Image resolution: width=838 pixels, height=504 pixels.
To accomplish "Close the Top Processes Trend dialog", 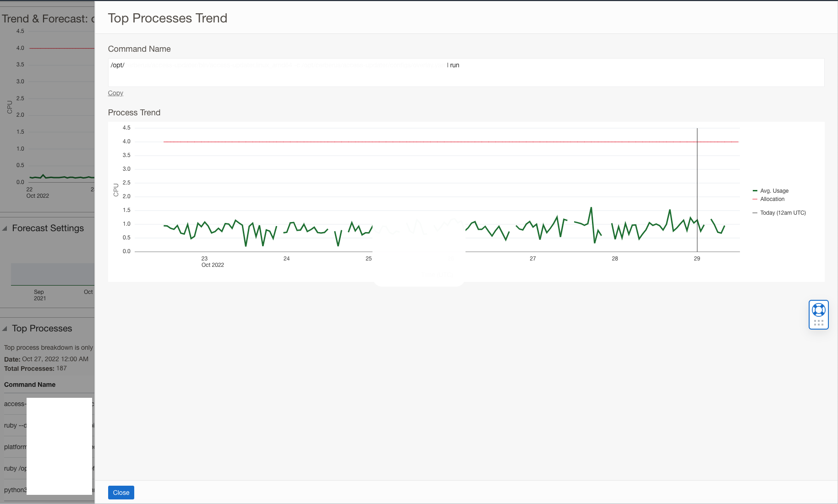I will (120, 492).
